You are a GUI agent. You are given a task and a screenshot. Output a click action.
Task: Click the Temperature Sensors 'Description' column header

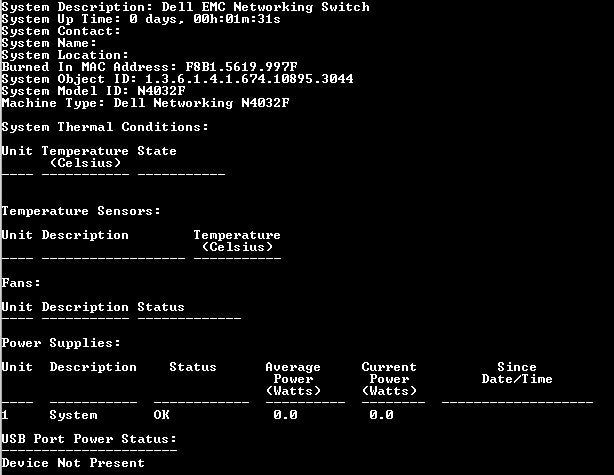[x=85, y=235]
